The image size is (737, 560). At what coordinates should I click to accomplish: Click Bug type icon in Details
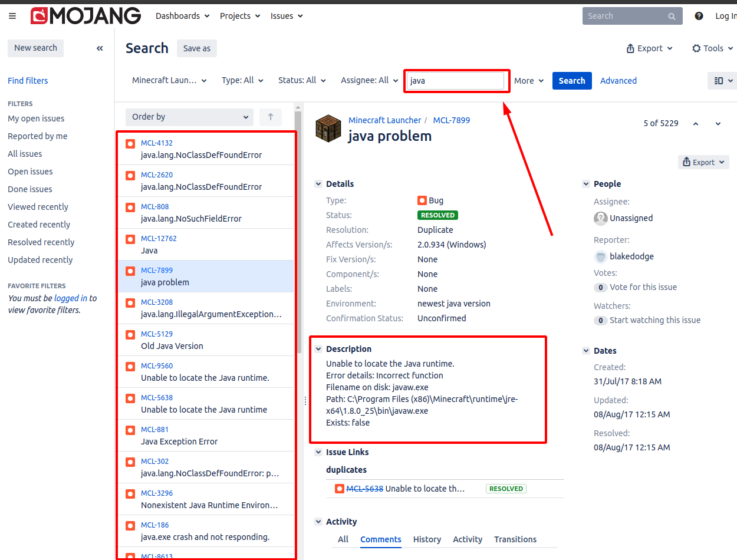[x=422, y=200]
